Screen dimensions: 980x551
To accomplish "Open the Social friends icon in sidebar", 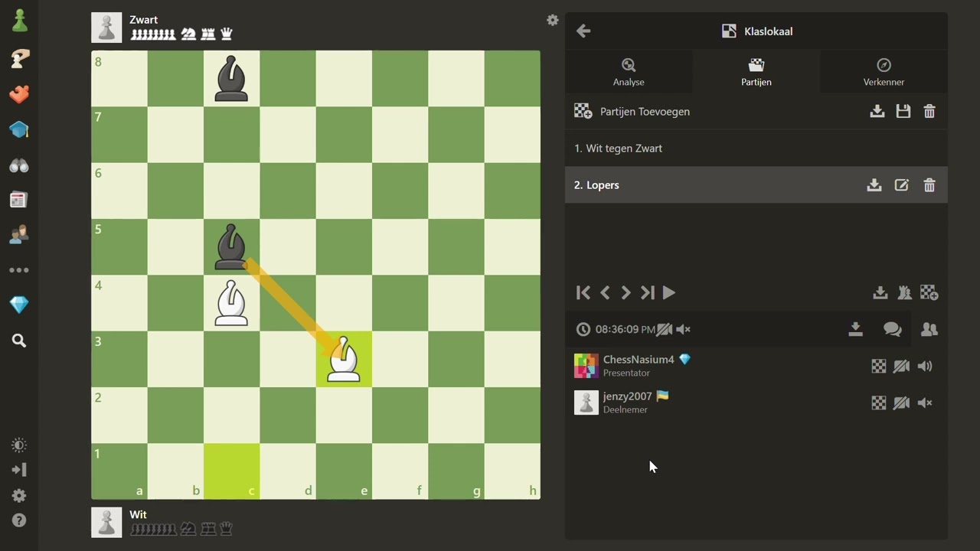I will click(19, 235).
